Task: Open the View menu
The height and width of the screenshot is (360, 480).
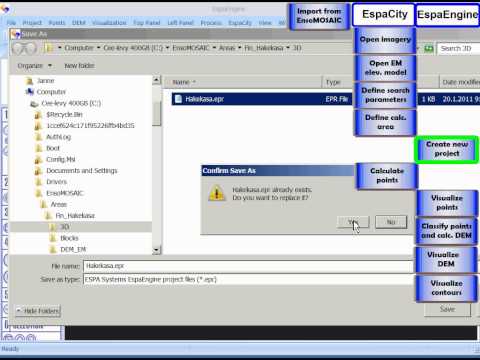Action: (265, 23)
